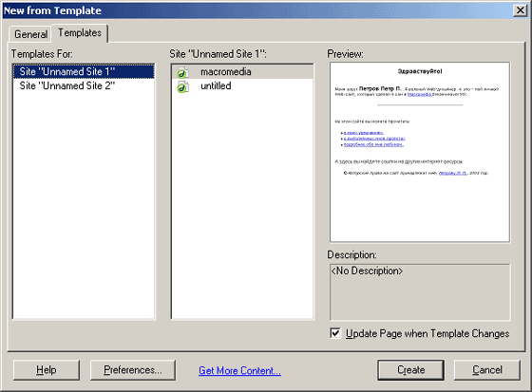Click empty area of Templates For list
The image size is (532, 392).
tap(84, 203)
